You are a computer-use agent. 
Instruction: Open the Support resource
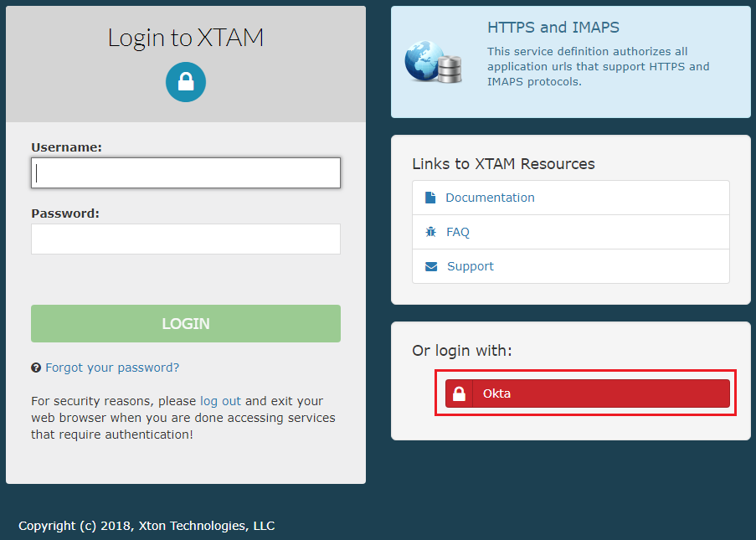coord(470,265)
